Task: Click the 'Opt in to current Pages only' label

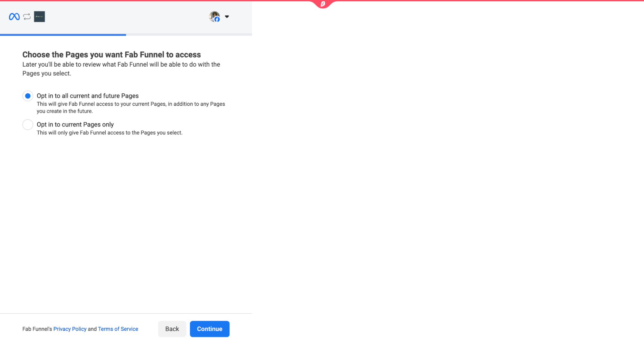Action: 75,125
